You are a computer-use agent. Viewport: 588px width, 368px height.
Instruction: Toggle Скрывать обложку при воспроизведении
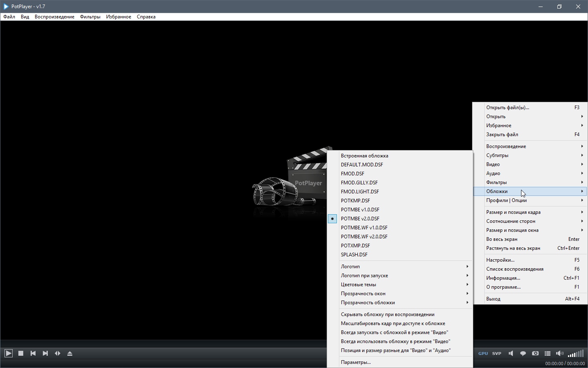point(400,314)
